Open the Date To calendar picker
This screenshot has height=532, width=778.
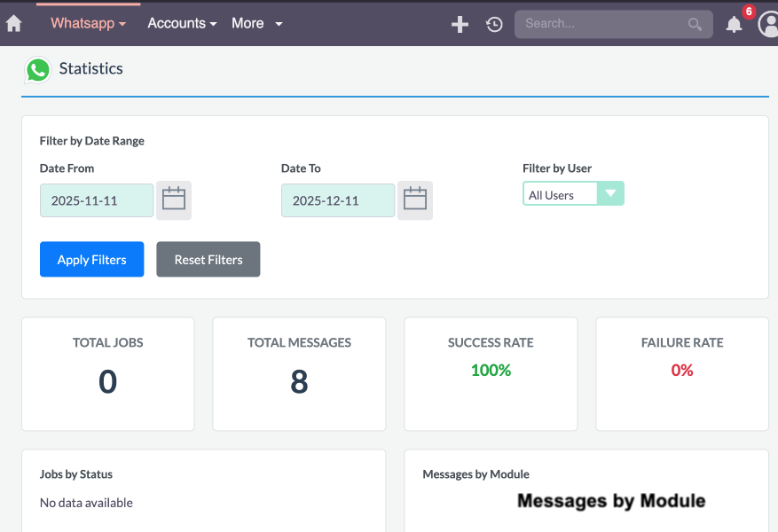[x=415, y=199]
